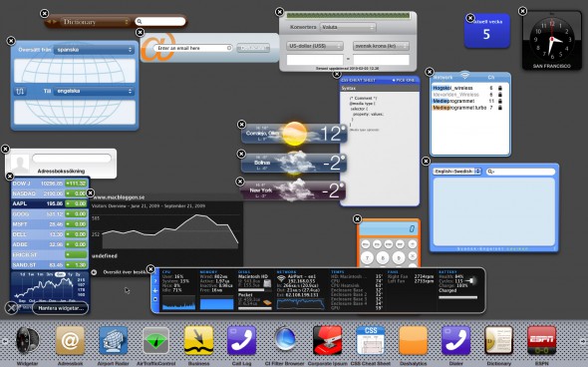Add the Dashalytics widget from the bar
This screenshot has width=588, height=367.
pyautogui.click(x=413, y=341)
